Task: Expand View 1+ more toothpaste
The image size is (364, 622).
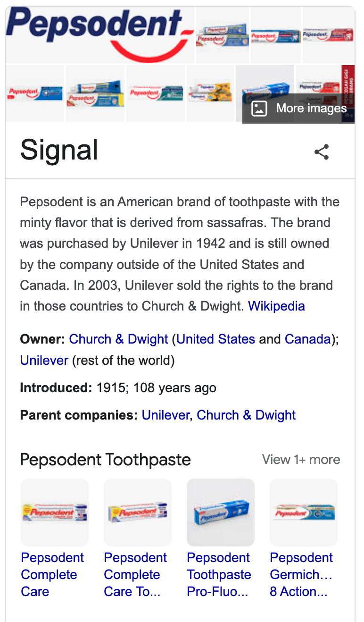Action: (301, 460)
